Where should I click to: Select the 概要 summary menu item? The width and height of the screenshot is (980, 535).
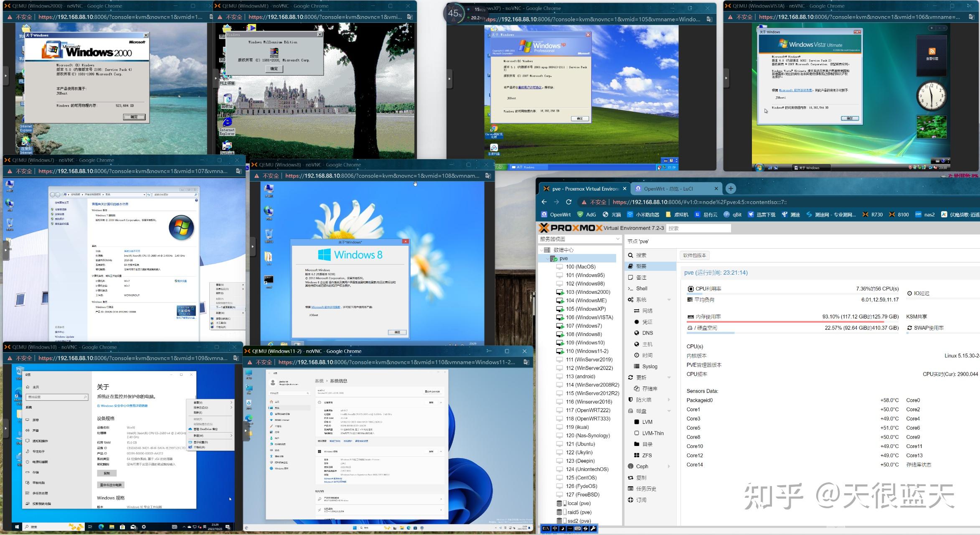641,266
